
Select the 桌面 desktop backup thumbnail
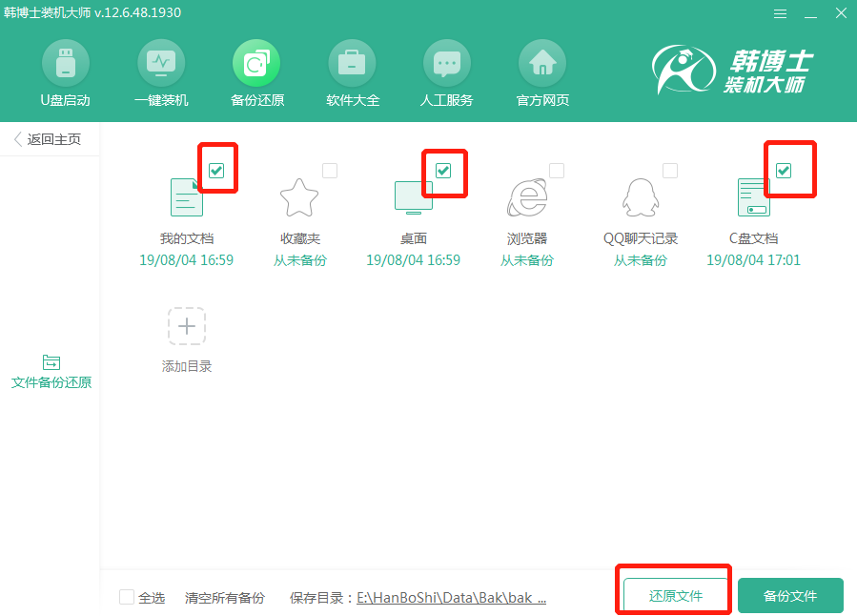click(413, 197)
